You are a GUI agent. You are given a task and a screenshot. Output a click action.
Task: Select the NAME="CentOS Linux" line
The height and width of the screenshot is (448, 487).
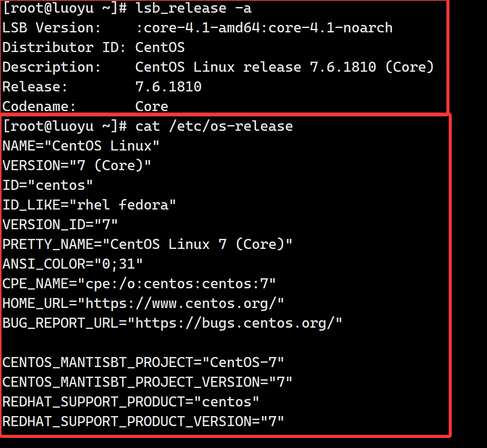point(81,146)
